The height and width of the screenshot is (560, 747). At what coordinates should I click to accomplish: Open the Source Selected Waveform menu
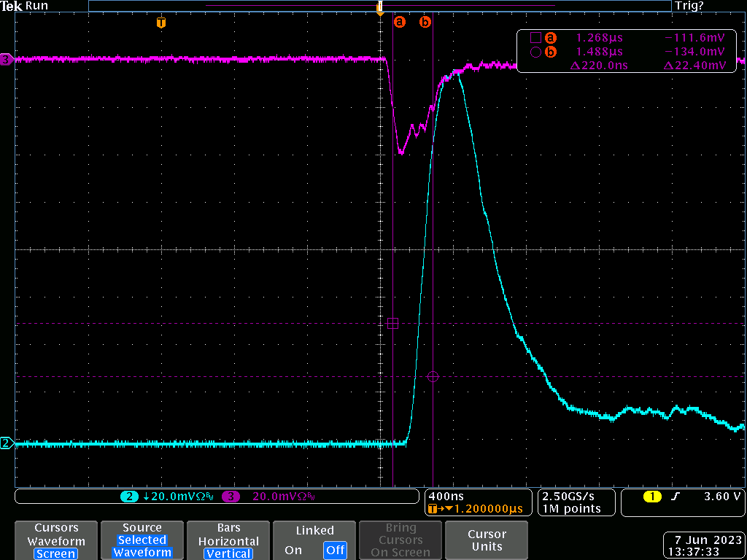[x=142, y=540]
